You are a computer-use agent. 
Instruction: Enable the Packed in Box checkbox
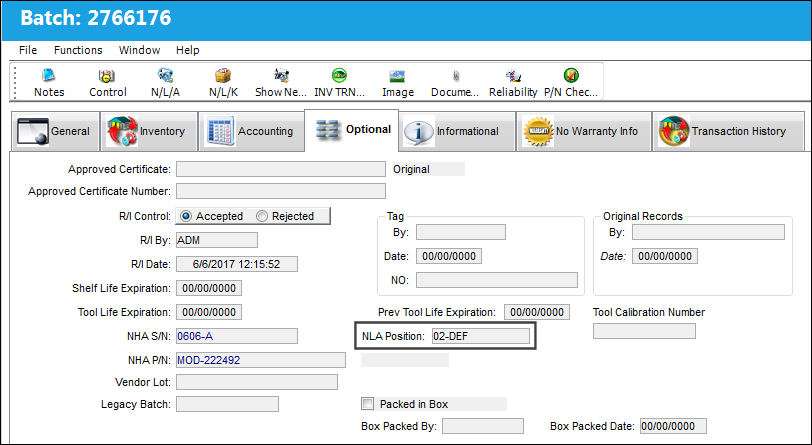[x=367, y=404]
